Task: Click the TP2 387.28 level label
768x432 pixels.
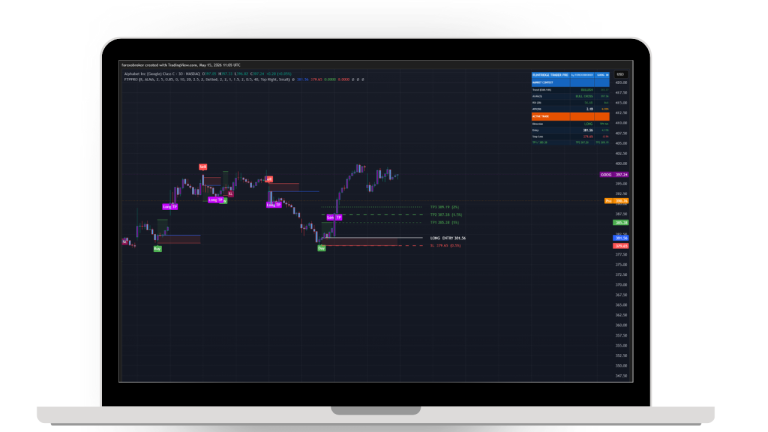Action: [446, 215]
